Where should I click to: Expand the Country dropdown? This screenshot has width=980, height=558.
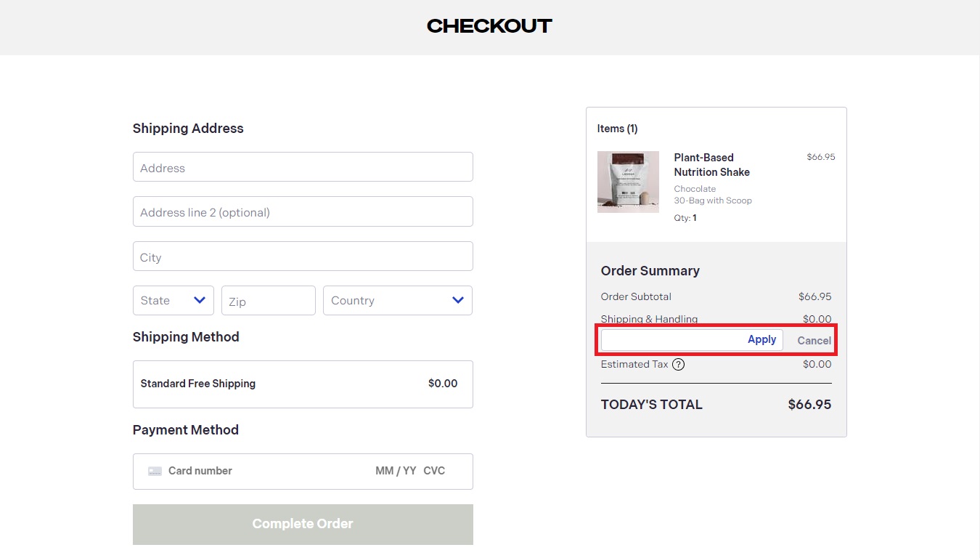[x=397, y=301]
